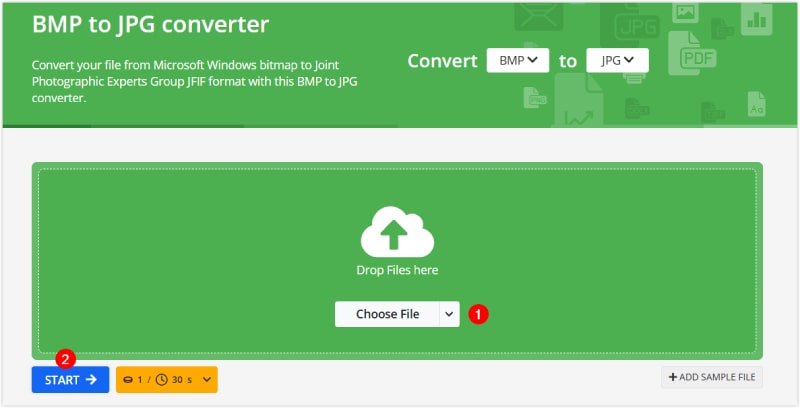Click the red number 2 marker
This screenshot has height=408, width=800.
(x=66, y=358)
